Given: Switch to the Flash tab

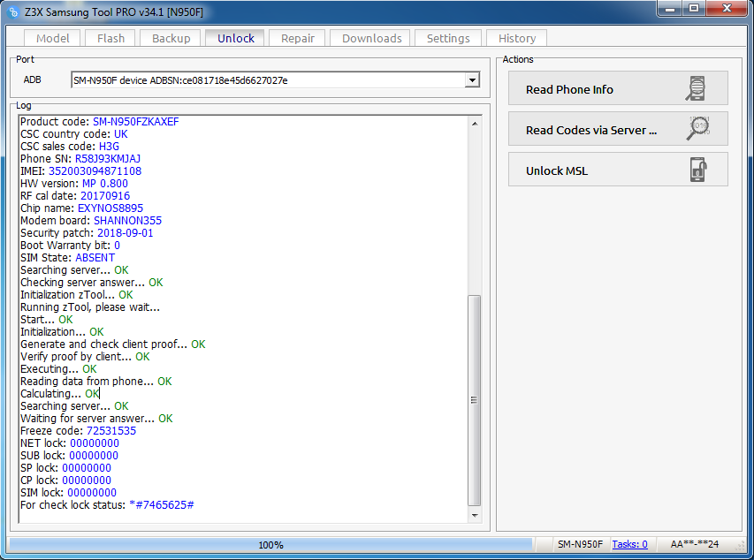Looking at the screenshot, I should coord(110,38).
